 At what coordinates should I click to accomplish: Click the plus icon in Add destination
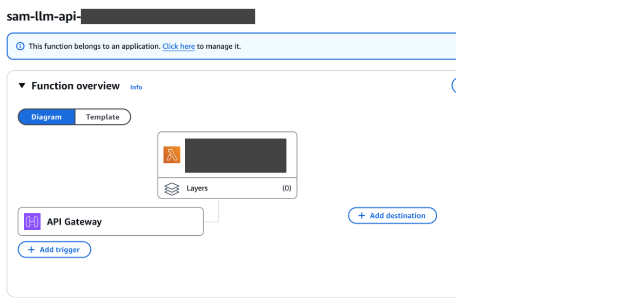pos(361,216)
